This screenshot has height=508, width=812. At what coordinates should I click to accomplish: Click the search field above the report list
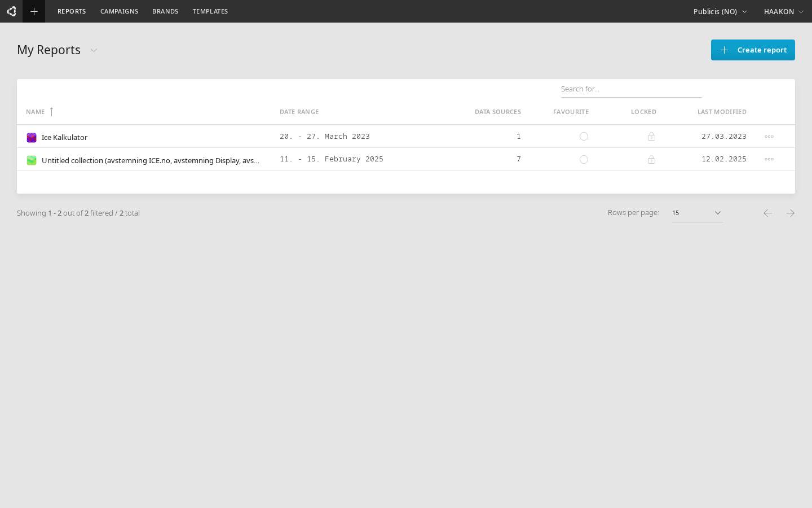[x=631, y=89]
